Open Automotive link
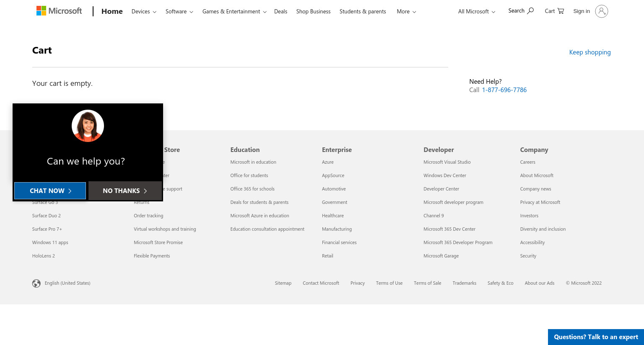The image size is (644, 345). coord(334,189)
